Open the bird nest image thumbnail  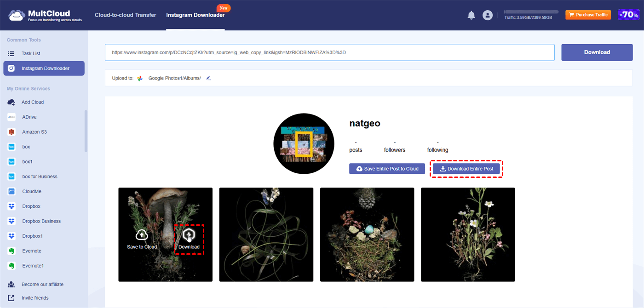(x=367, y=234)
